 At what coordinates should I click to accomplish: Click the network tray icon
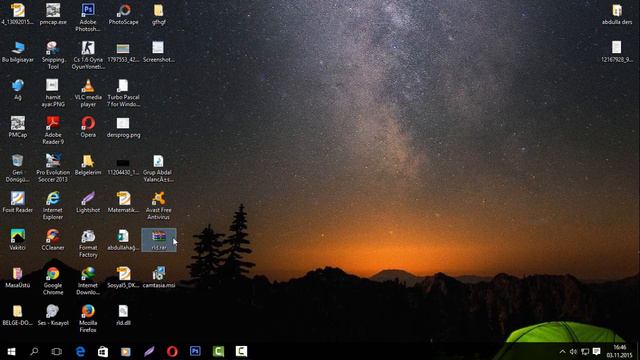click(585, 351)
